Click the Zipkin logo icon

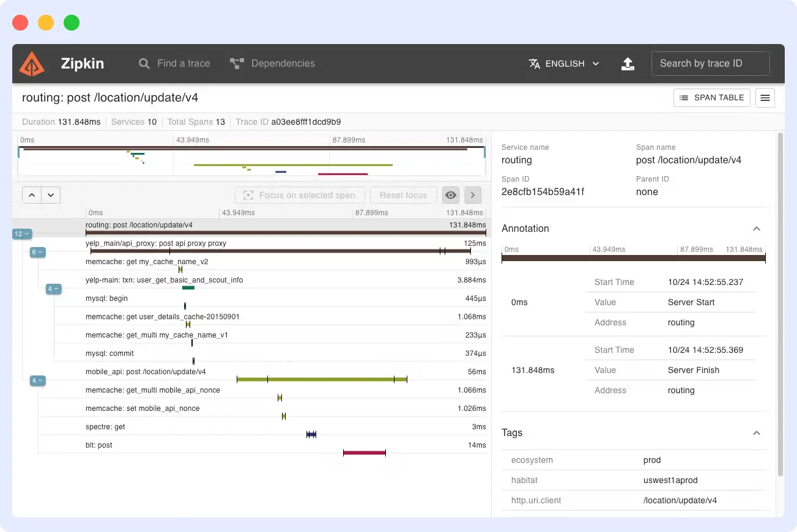point(31,64)
